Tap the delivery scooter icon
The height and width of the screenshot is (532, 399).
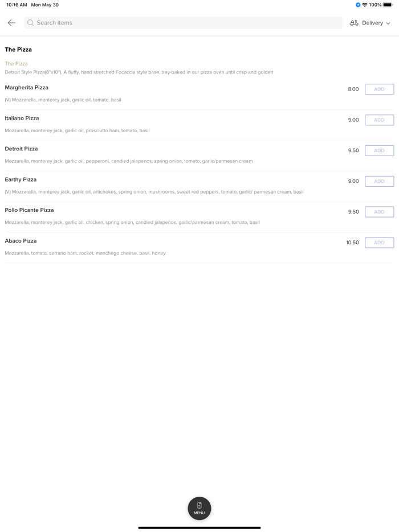point(354,23)
